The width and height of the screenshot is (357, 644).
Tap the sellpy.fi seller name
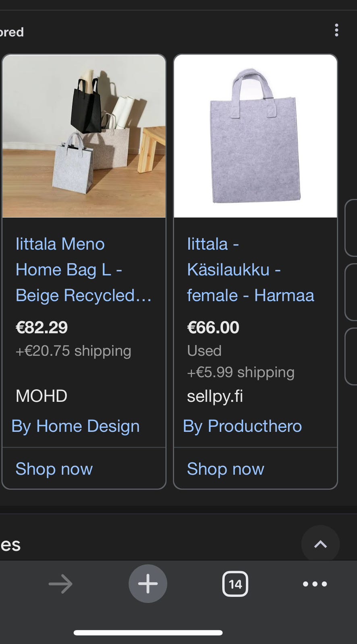tap(215, 396)
